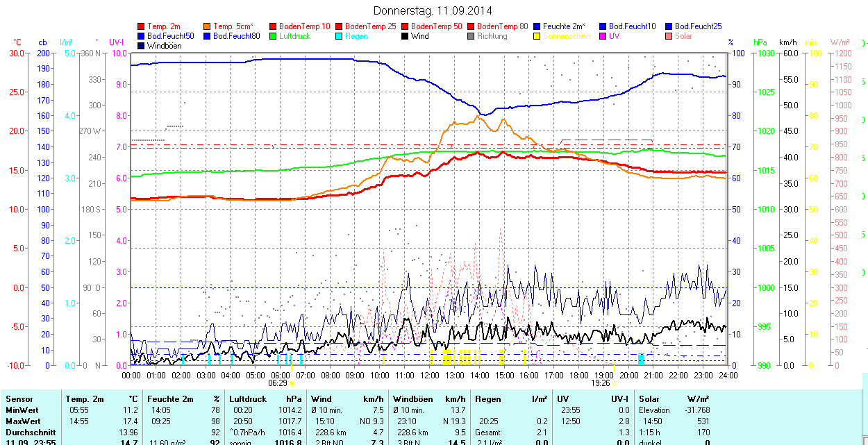Click the gray Richtung legend square
The width and height of the screenshot is (868, 445).
[471, 36]
